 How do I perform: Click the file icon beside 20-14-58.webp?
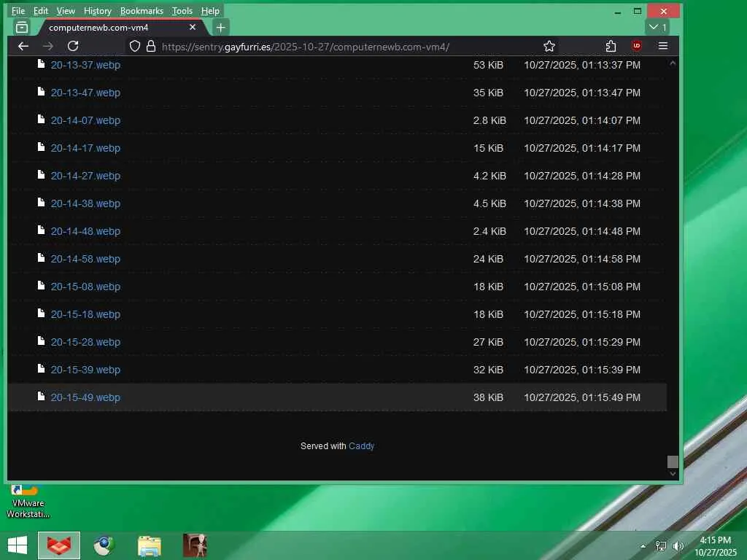click(x=42, y=257)
